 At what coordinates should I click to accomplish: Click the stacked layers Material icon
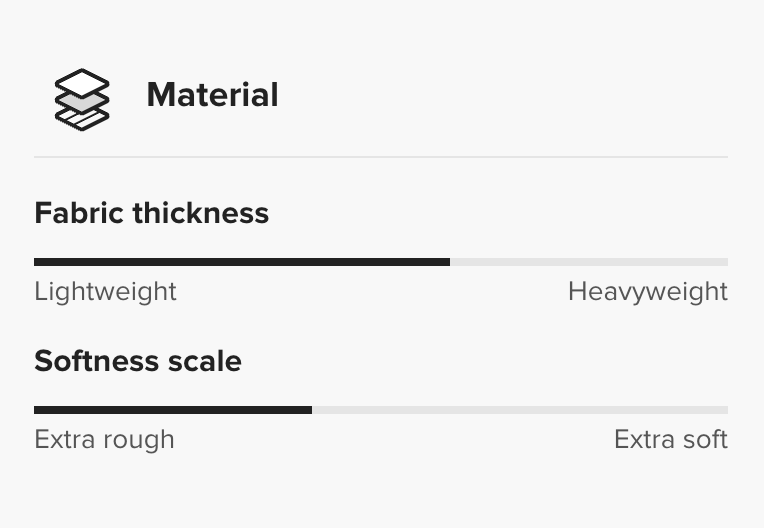tap(82, 98)
